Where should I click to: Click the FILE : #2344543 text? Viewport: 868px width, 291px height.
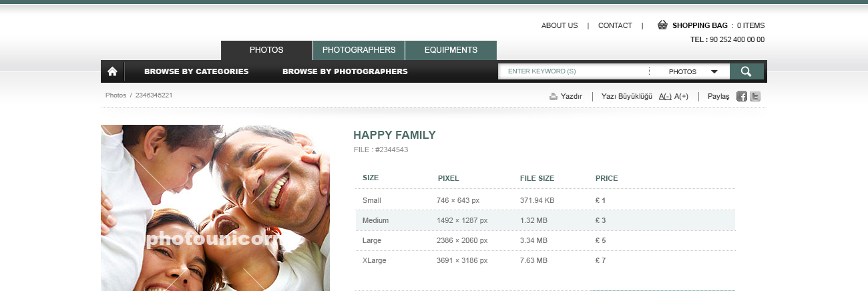381,150
